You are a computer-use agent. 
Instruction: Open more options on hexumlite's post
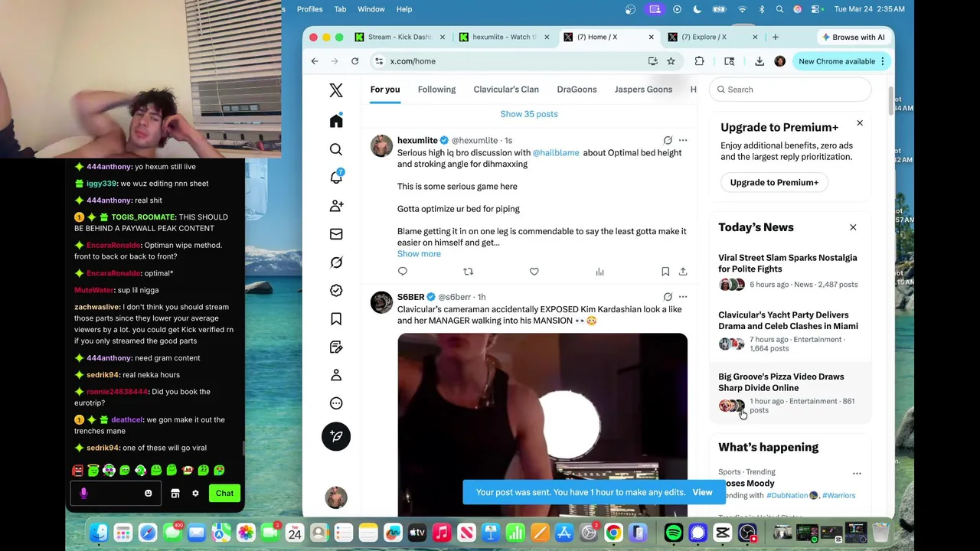[x=683, y=140]
